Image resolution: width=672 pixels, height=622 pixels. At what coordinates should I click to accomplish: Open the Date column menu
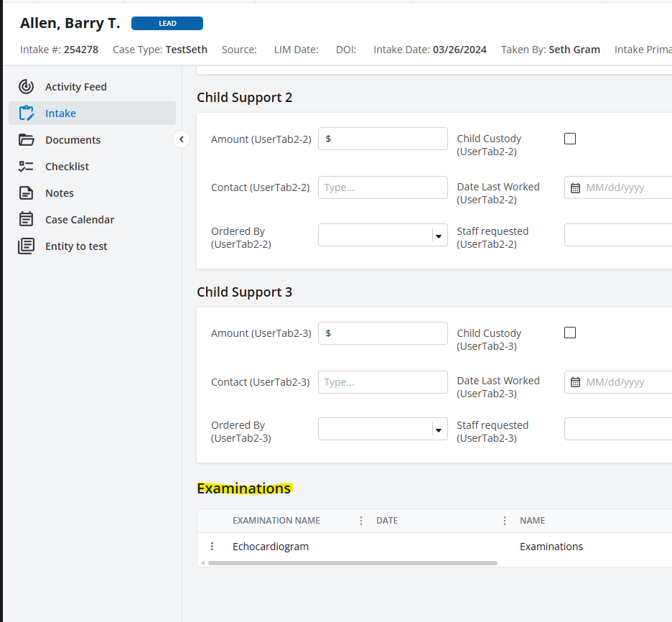[x=505, y=521]
